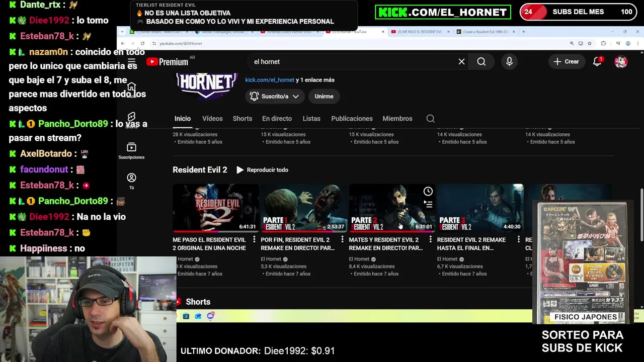Go to Inicio in the YouTube sidebar

point(131,89)
